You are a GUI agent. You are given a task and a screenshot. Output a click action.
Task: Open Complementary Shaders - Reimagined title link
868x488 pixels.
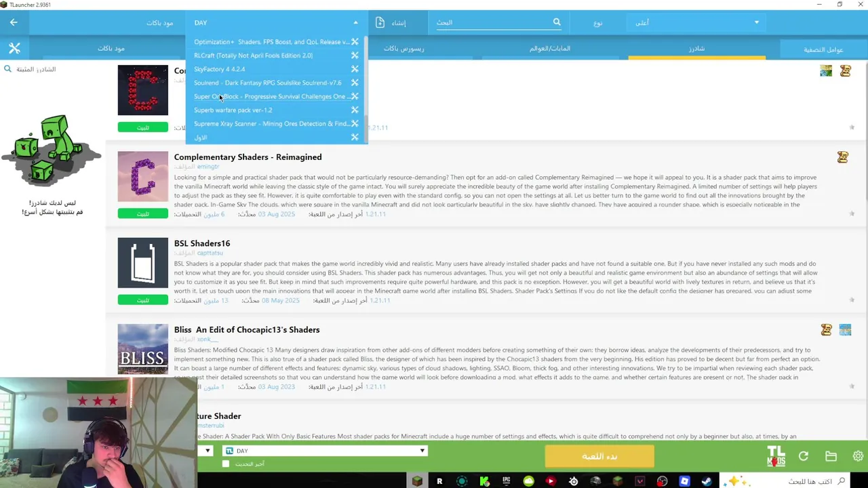pyautogui.click(x=248, y=157)
